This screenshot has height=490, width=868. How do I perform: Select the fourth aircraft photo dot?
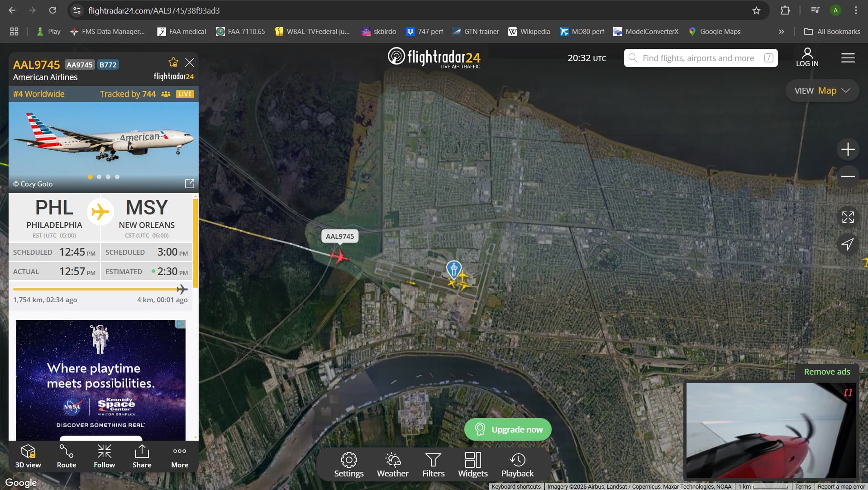pyautogui.click(x=117, y=177)
